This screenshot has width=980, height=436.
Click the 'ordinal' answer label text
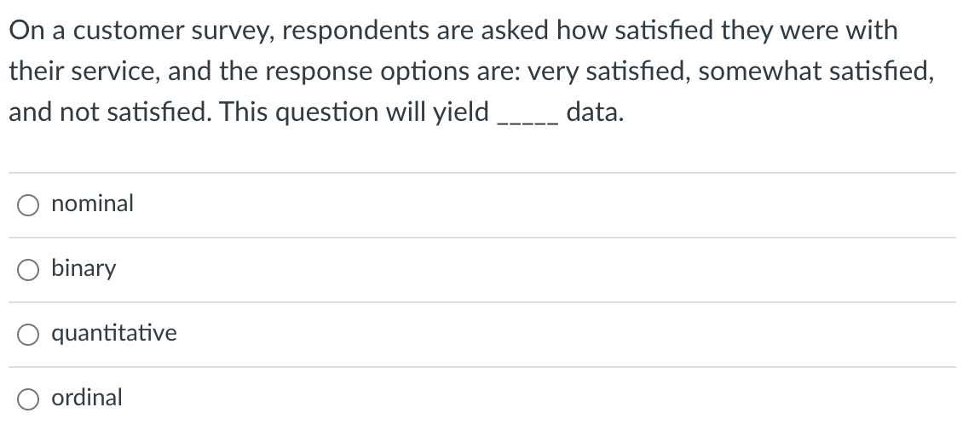[x=87, y=398]
